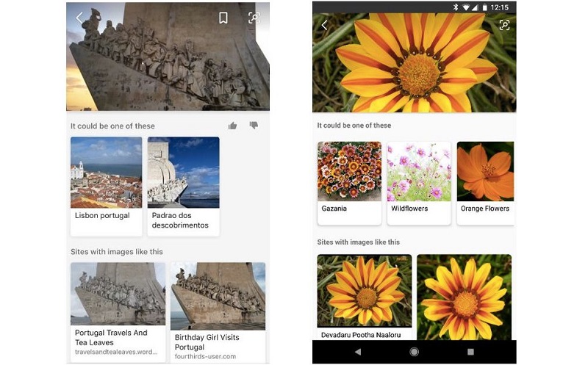The height and width of the screenshot is (365, 588).
Task: Select the Wildflowers suggestion card
Action: click(418, 181)
